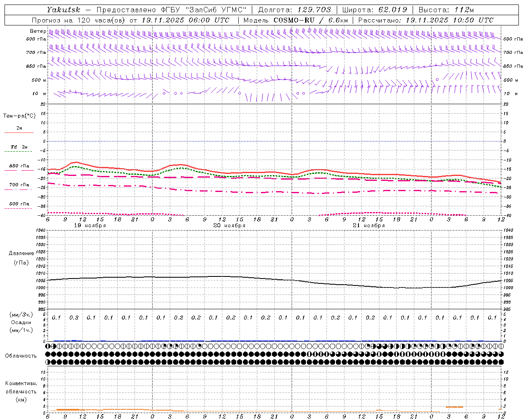Select the 700 гПа temperature legend entry

(19, 185)
